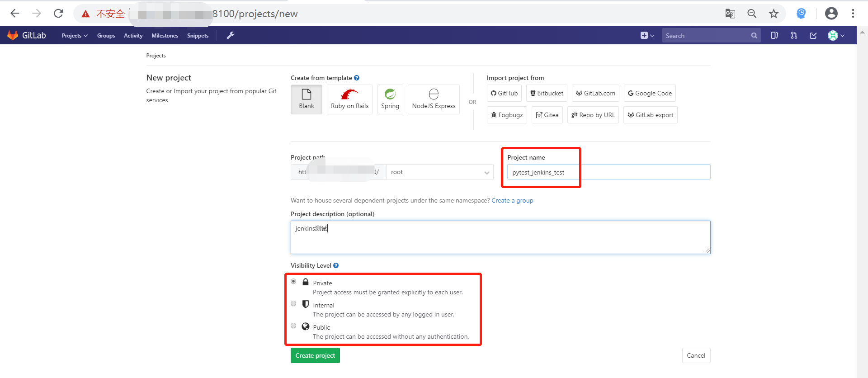The height and width of the screenshot is (378, 868).
Task: Click the browser address bar URL
Action: (255, 14)
